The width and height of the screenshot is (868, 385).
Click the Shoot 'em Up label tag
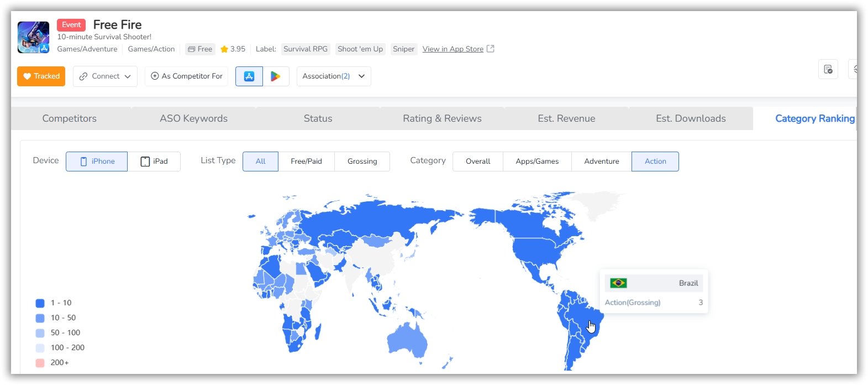tap(360, 49)
